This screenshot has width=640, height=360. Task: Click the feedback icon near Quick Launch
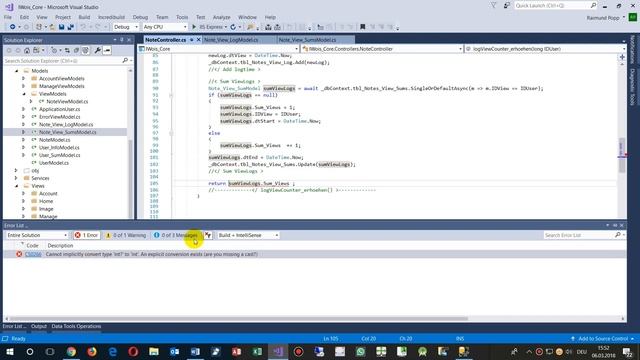click(x=507, y=6)
